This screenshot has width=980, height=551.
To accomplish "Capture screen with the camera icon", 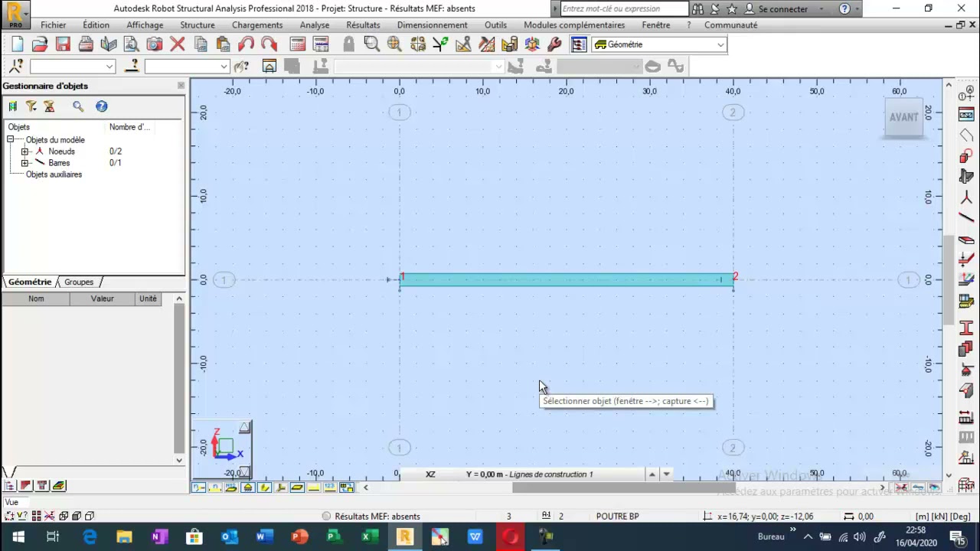I will pos(155,44).
